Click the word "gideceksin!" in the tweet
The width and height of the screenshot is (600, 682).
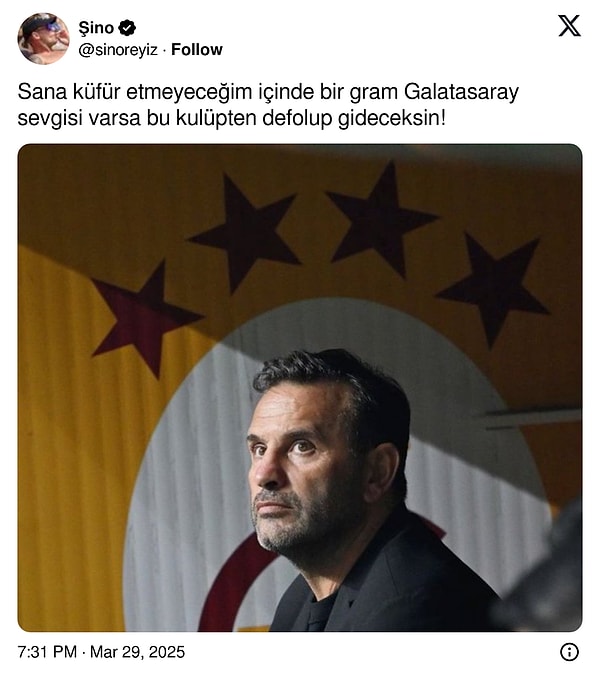[392, 118]
